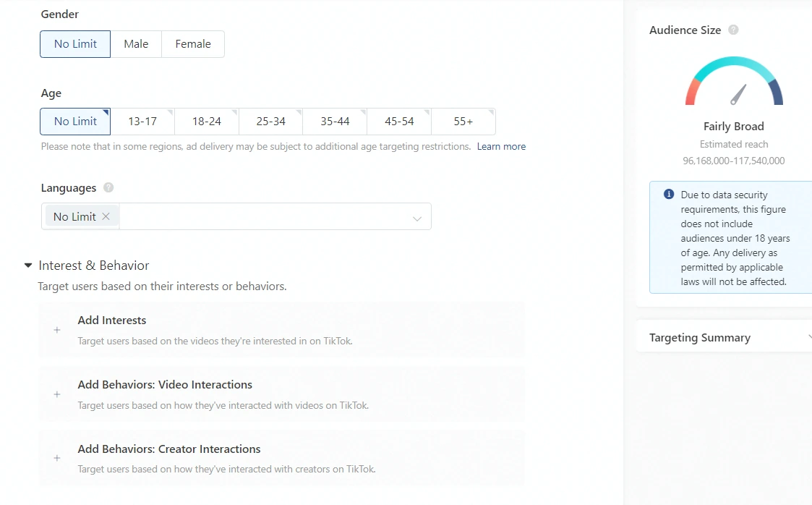Viewport: 812px width, 505px height.
Task: Toggle the 18-24 age group
Action: pyautogui.click(x=207, y=122)
